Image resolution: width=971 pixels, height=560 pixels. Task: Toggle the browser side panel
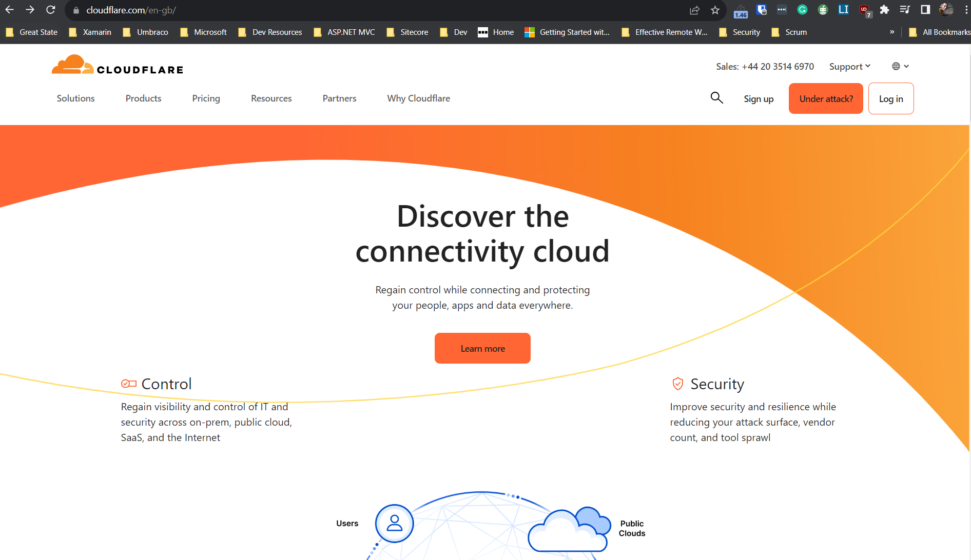pyautogui.click(x=925, y=10)
